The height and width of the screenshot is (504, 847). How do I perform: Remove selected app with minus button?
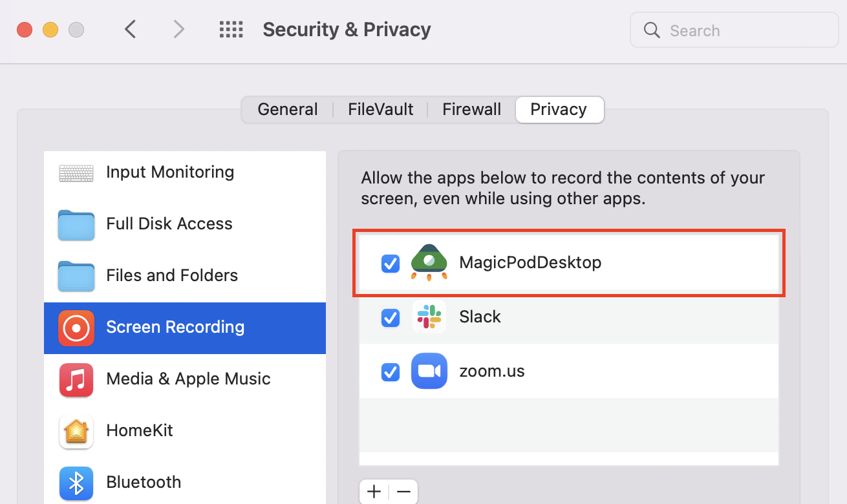pos(403,492)
